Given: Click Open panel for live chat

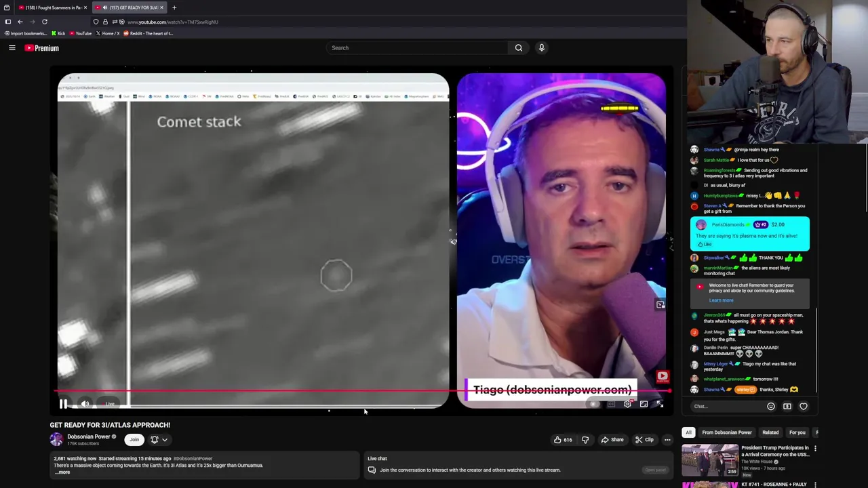Looking at the screenshot, I should [x=655, y=470].
